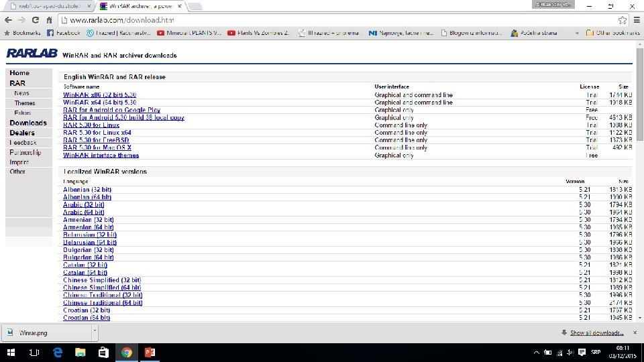Image resolution: width=644 pixels, height=362 pixels.
Task: Download RAR 5.30 for Linux x64
Action: pyautogui.click(x=97, y=133)
